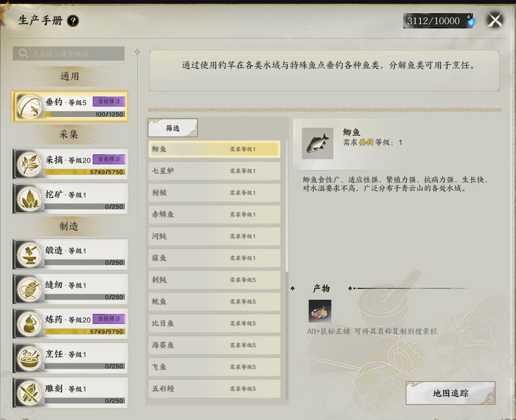Open the alchemy 炼药 gourd icon

pos(29,323)
